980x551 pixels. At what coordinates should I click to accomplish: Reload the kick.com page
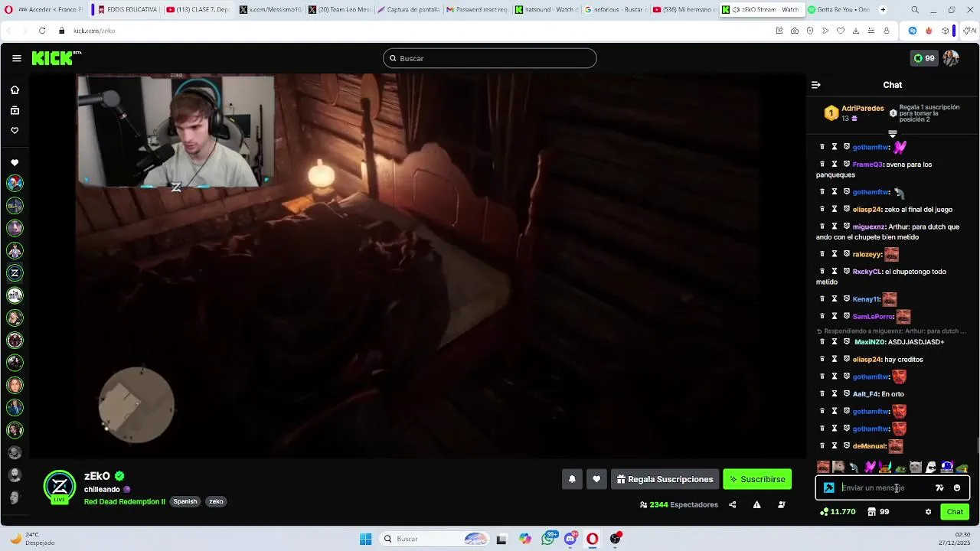41,31
